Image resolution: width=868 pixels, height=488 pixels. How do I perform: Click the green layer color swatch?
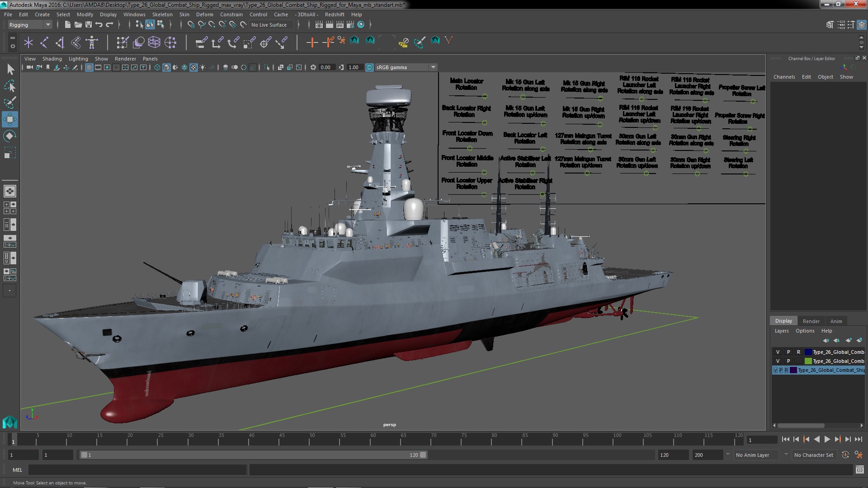tap(808, 361)
